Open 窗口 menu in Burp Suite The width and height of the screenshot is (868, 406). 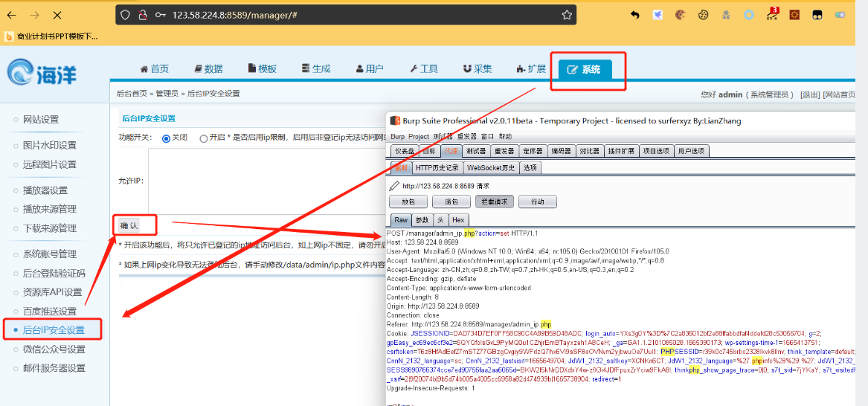point(487,137)
